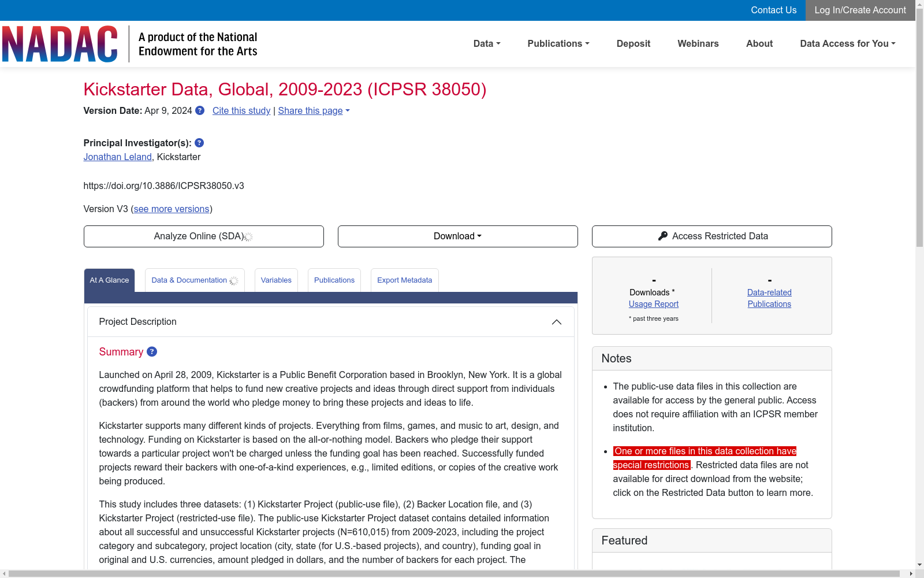Switch to Variables tab
Image resolution: width=924 pixels, height=578 pixels.
pos(276,280)
